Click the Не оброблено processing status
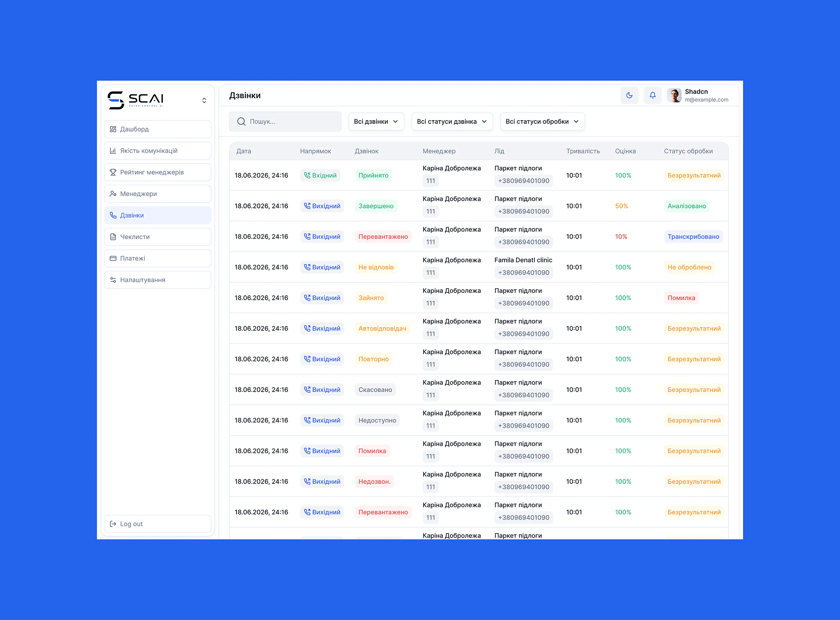This screenshot has width=840, height=620. 689,267
